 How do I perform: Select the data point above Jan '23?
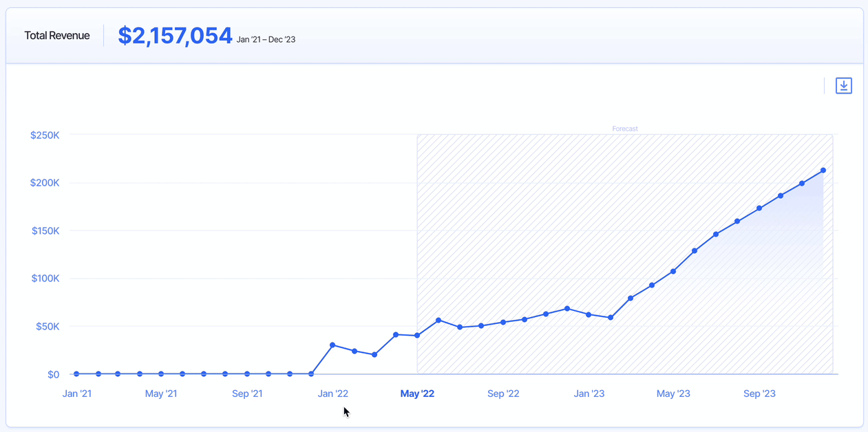point(589,314)
